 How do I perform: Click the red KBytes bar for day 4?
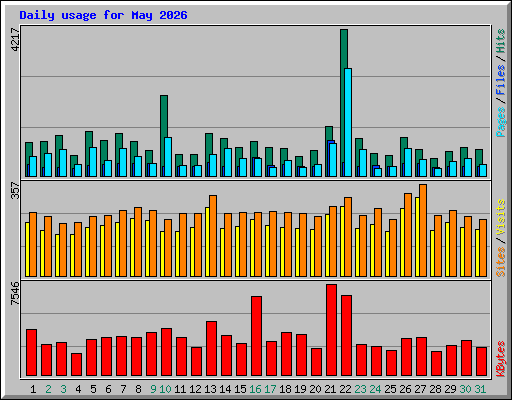77,364
